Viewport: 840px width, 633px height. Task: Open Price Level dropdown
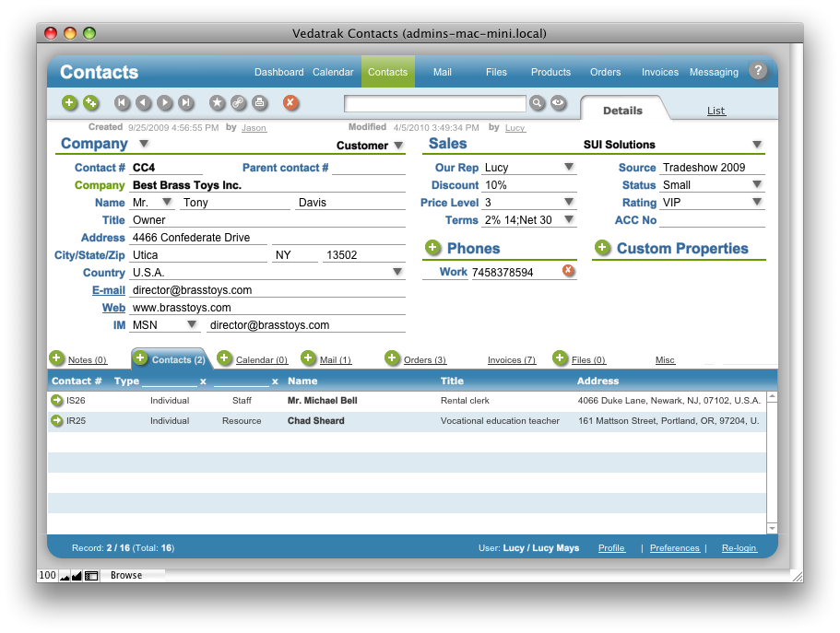pos(569,202)
